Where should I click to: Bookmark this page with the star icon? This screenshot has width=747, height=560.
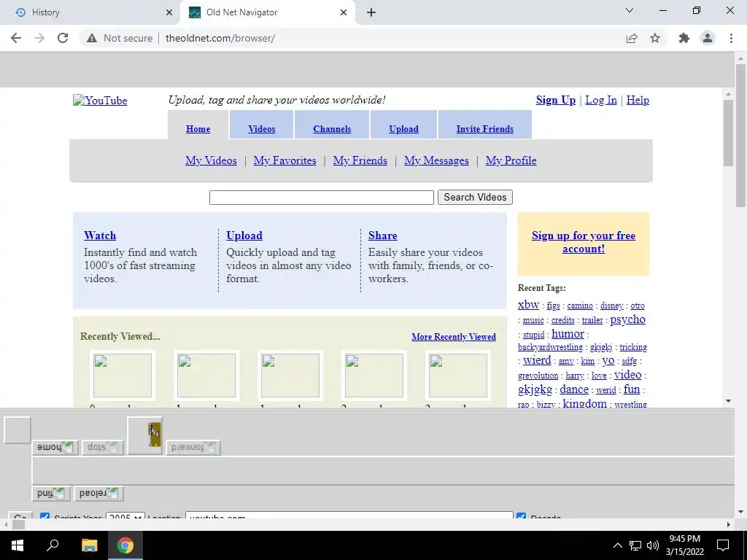click(x=655, y=38)
